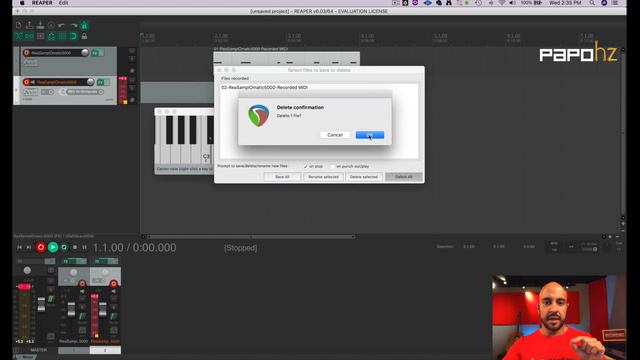Go to project start transport button
The height and width of the screenshot is (360, 640).
19,247
